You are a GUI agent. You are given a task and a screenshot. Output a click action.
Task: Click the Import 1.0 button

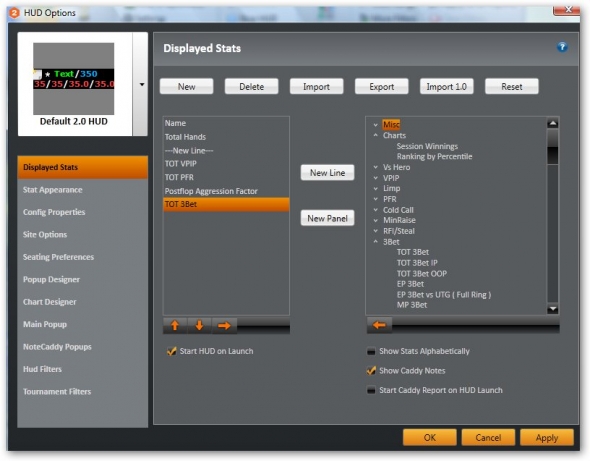pyautogui.click(x=447, y=87)
